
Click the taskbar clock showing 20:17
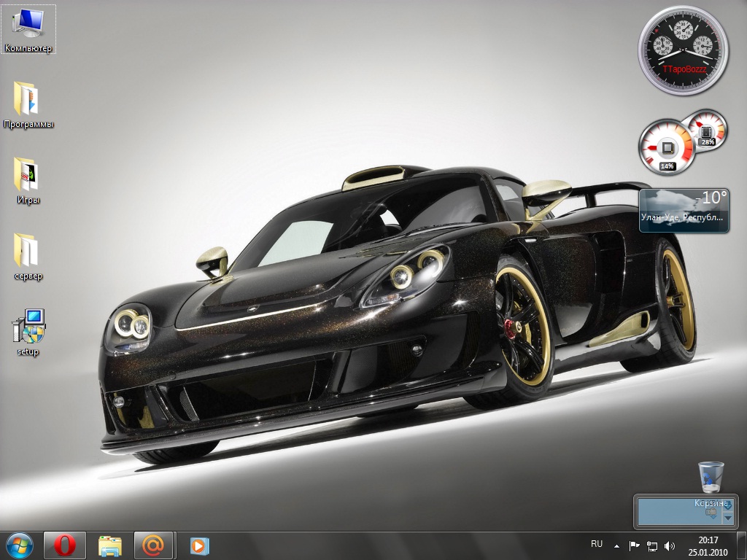click(708, 545)
